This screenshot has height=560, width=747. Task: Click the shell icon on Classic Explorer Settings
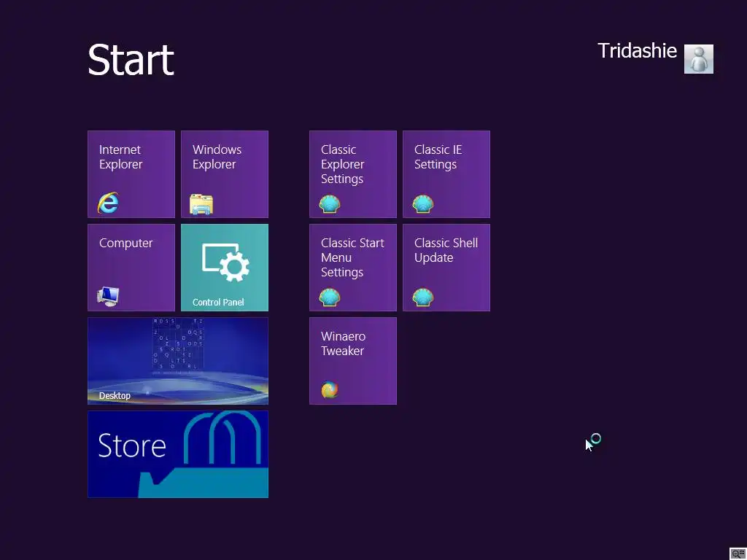pyautogui.click(x=330, y=204)
